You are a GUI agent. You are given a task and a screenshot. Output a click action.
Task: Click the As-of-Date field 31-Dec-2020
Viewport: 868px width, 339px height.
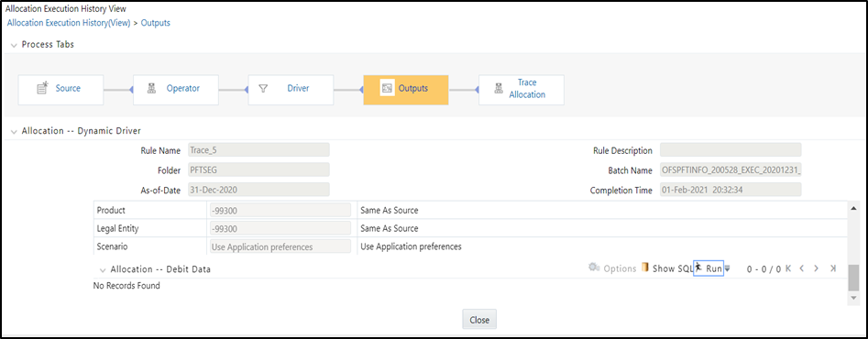point(258,189)
